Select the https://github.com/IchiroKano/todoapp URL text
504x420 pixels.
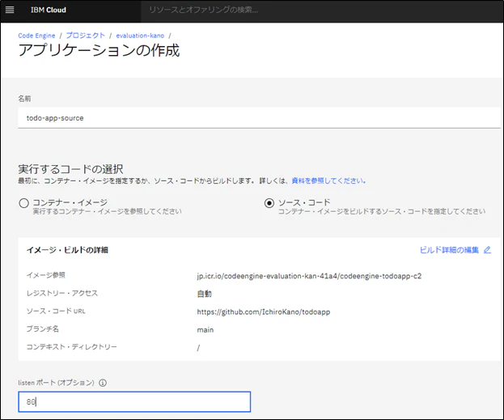click(x=264, y=312)
